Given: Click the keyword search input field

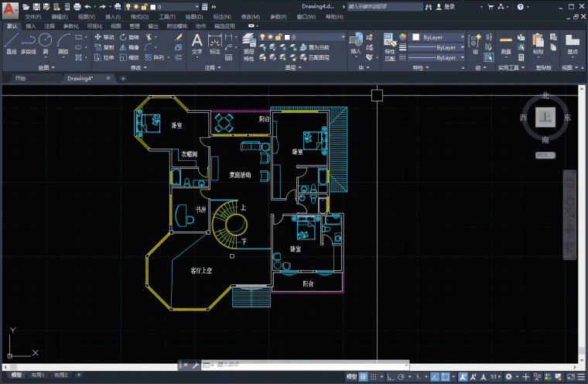Looking at the screenshot, I should tap(383, 6).
